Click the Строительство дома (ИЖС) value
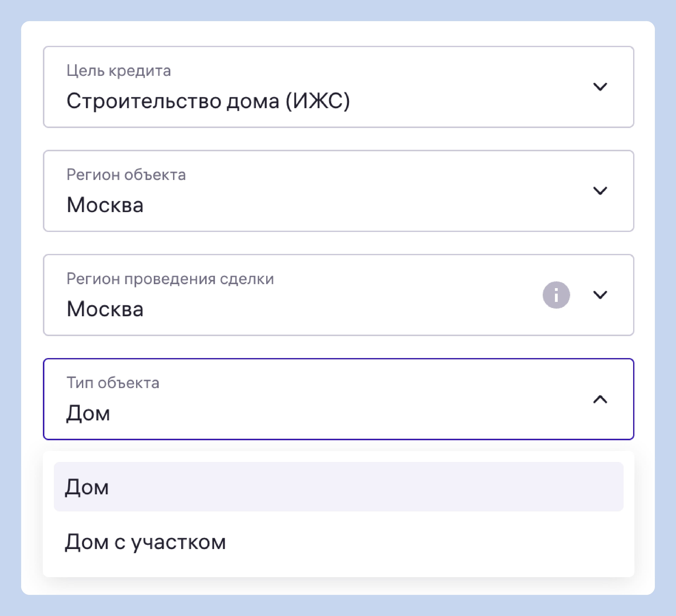 point(208,101)
